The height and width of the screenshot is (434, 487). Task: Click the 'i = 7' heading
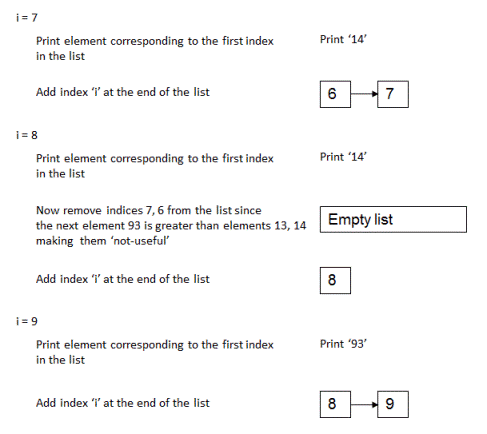coord(27,17)
